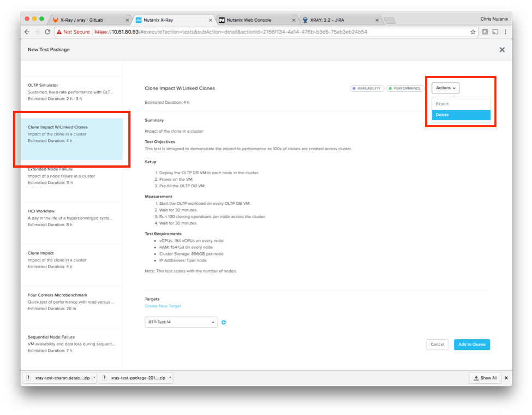Select the Nutanix X-Ray tab

tap(173, 20)
